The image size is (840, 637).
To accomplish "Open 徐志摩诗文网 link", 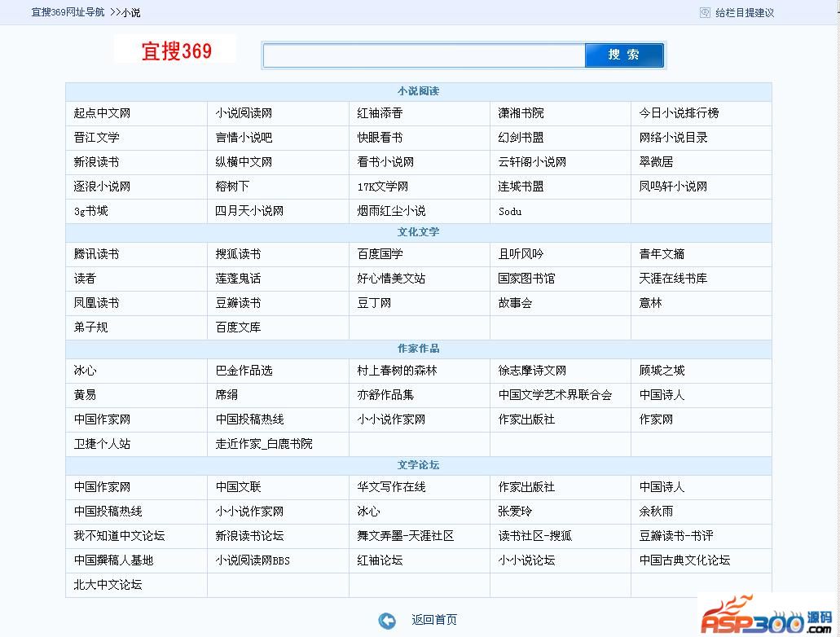I will pyautogui.click(x=532, y=370).
